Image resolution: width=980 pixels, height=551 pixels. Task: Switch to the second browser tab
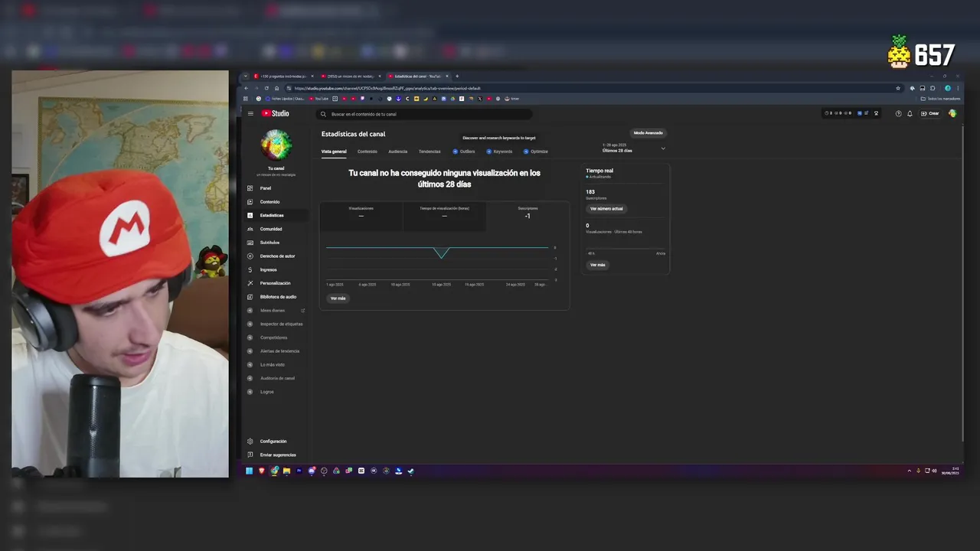click(x=351, y=76)
